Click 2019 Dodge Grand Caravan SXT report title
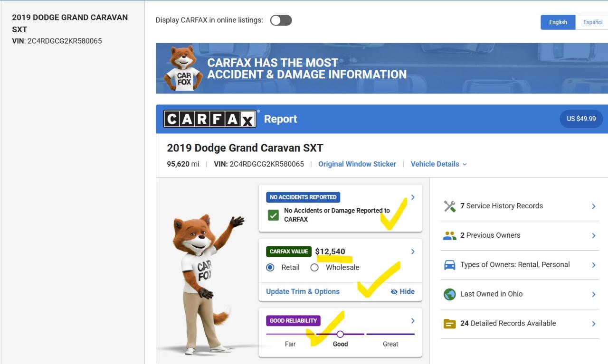Image resolution: width=608 pixels, height=364 pixels. [245, 148]
